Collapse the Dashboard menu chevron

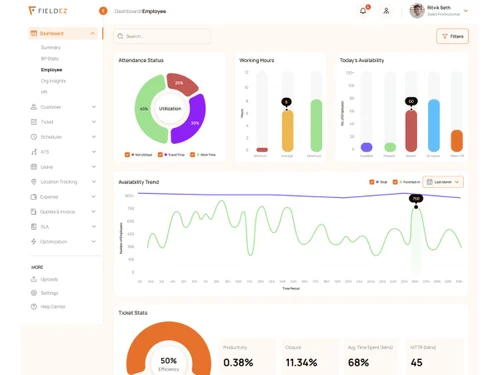tap(92, 33)
